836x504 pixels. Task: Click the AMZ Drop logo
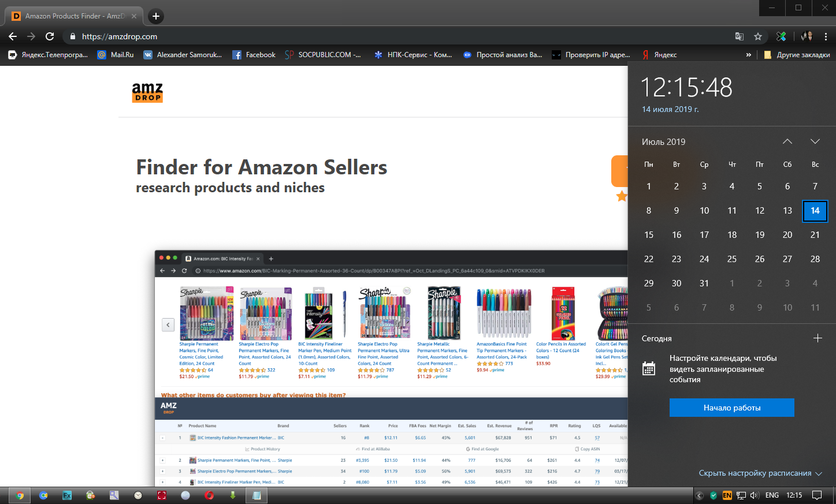pos(147,92)
